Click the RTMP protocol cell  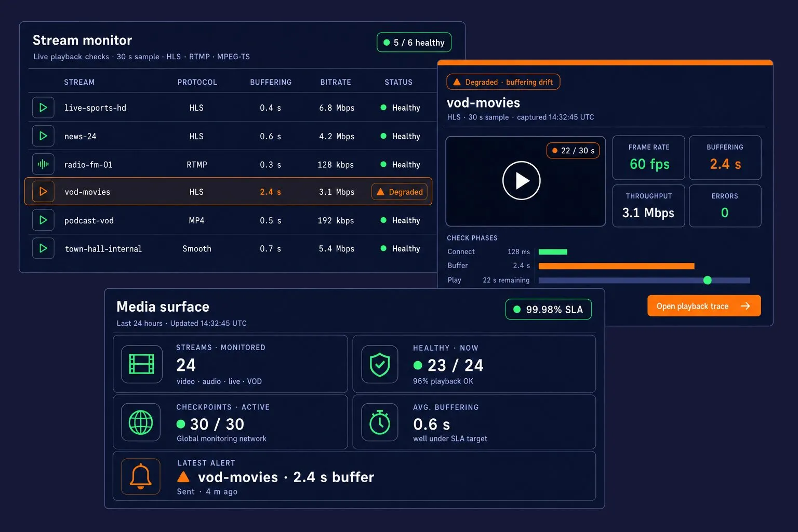pos(197,165)
